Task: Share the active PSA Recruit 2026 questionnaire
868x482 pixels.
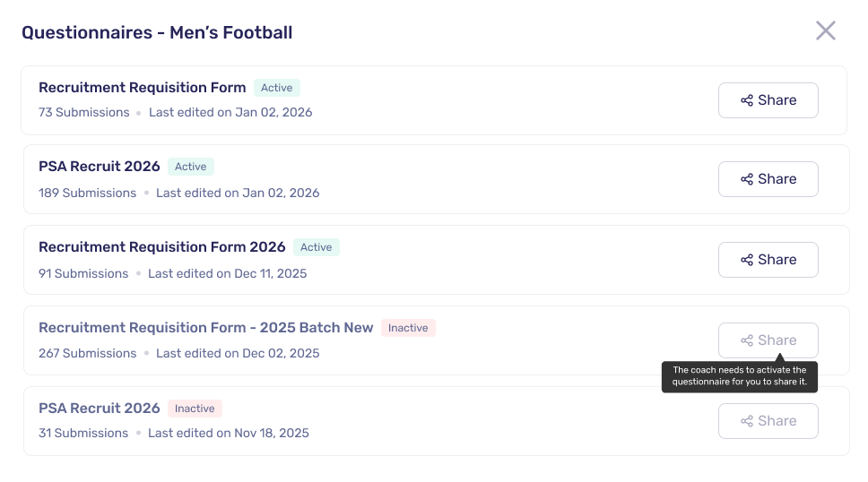Action: point(768,179)
